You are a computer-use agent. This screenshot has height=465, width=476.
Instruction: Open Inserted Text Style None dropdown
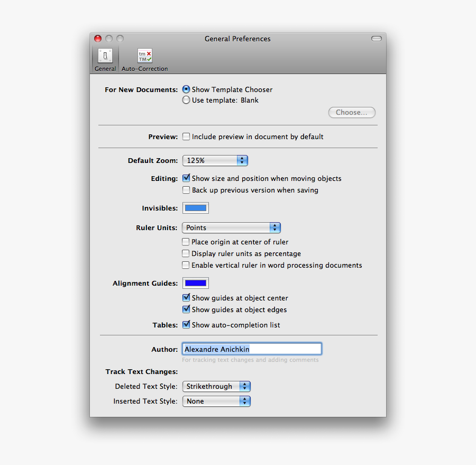click(216, 402)
